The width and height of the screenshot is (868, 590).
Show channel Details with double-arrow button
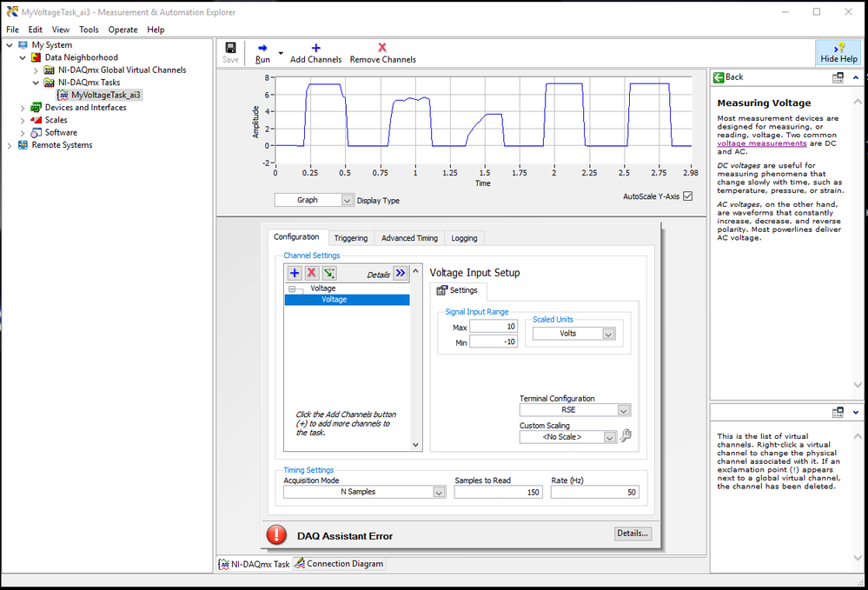[401, 273]
